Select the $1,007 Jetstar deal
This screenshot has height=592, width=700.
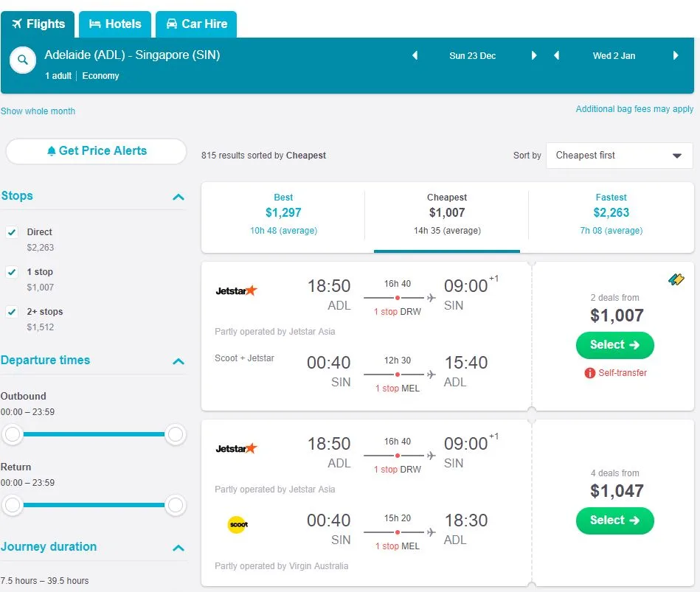614,344
